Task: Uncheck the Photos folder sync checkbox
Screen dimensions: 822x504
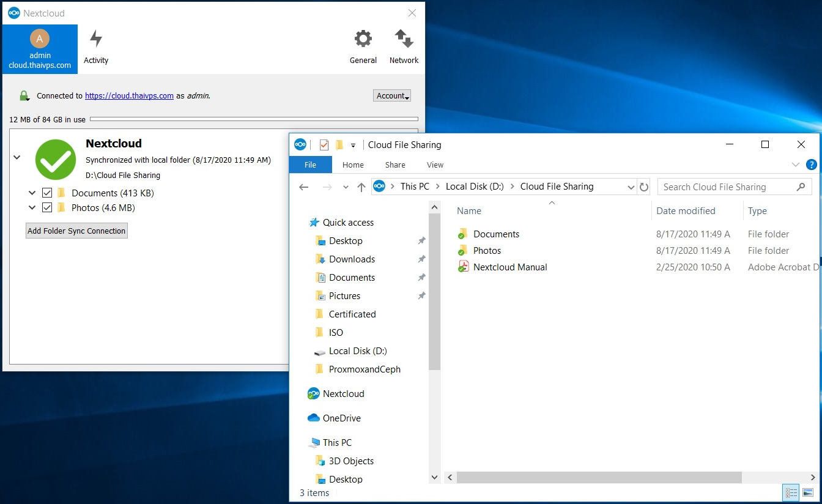Action: point(47,208)
